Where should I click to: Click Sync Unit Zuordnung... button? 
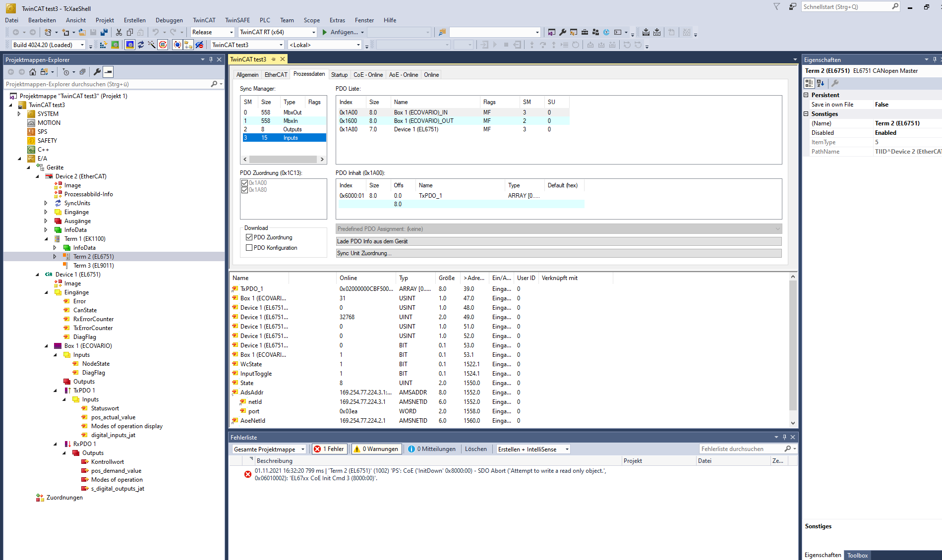pyautogui.click(x=559, y=253)
